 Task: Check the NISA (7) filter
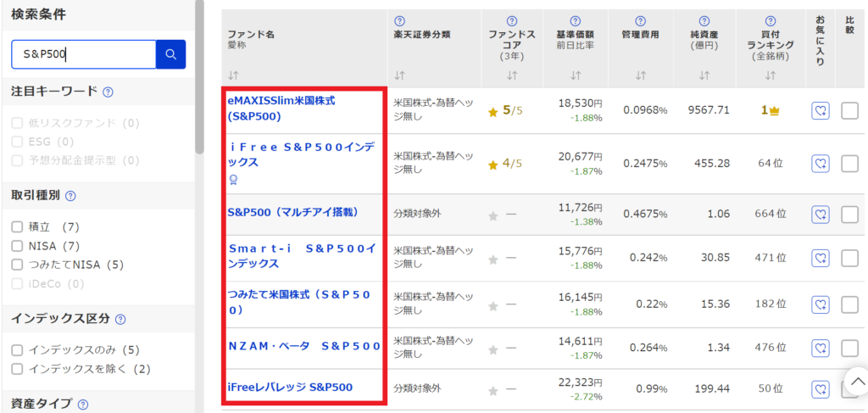click(x=17, y=246)
